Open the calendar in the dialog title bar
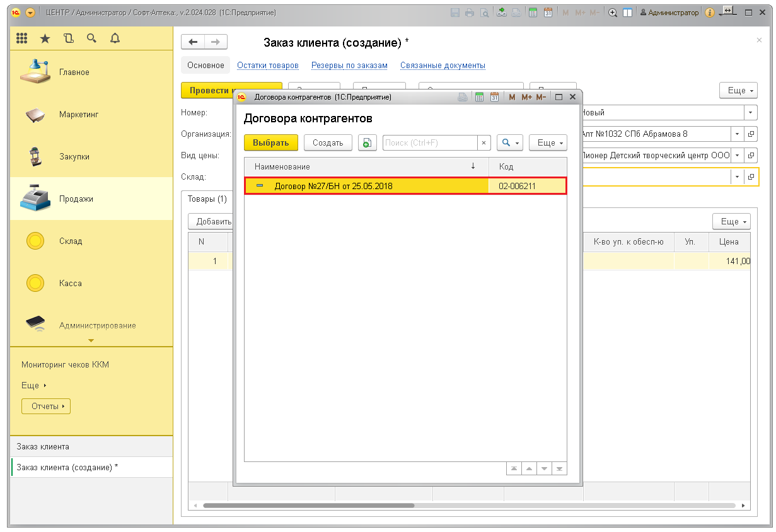 [494, 97]
